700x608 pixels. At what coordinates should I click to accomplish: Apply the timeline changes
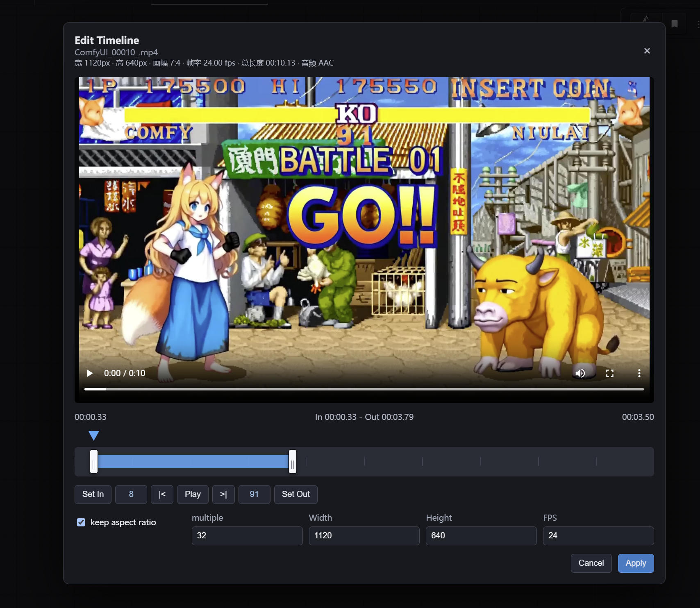[x=636, y=563]
